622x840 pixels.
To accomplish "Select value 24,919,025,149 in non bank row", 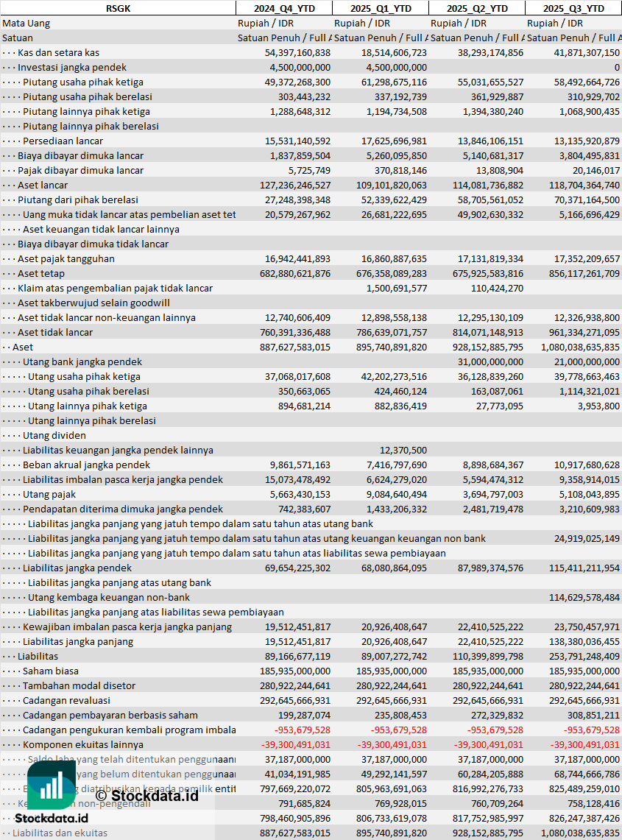I will (587, 539).
